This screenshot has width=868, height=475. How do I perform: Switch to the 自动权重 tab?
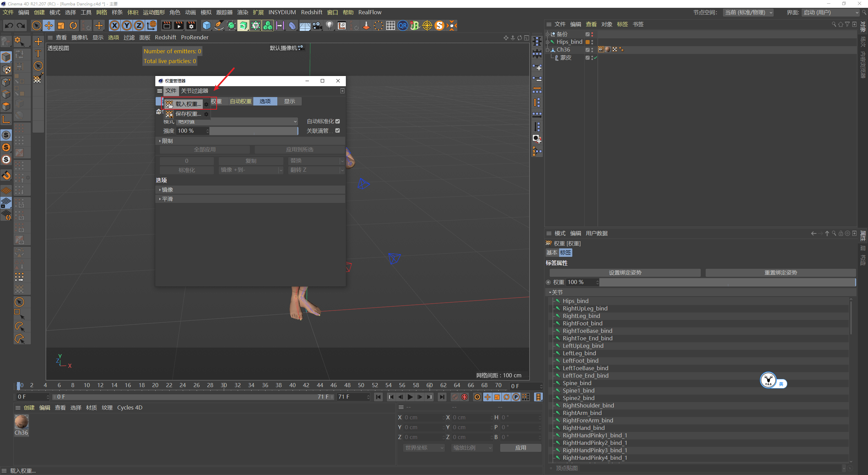(240, 101)
